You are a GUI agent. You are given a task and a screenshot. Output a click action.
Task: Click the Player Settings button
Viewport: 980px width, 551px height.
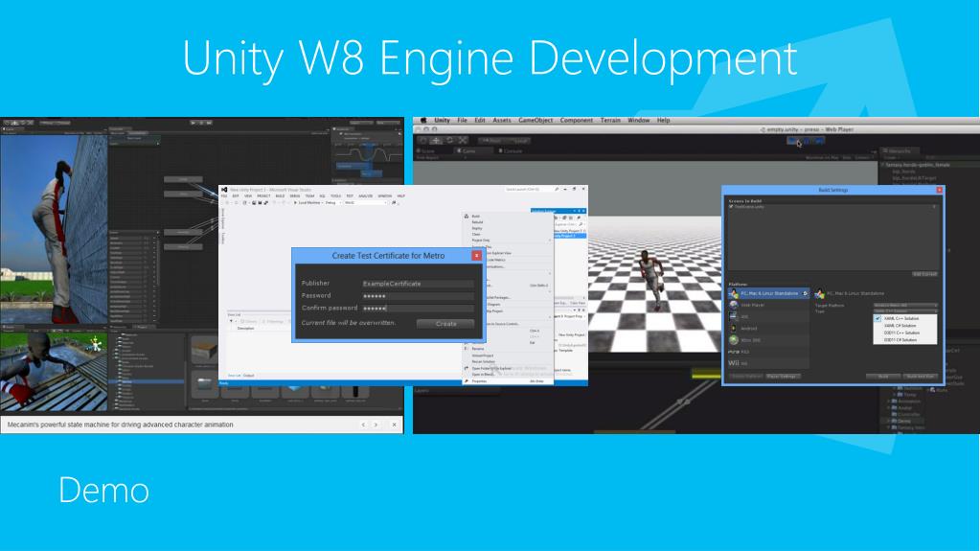tap(783, 377)
